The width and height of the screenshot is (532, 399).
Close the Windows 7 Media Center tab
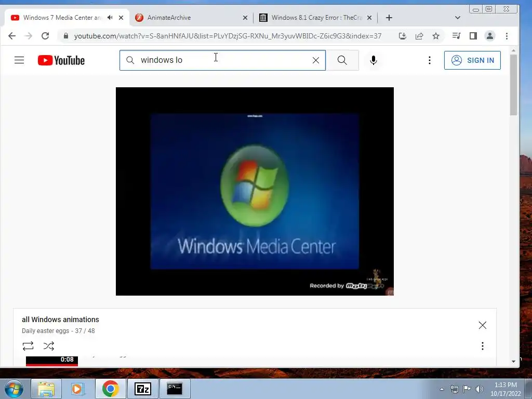(x=121, y=18)
